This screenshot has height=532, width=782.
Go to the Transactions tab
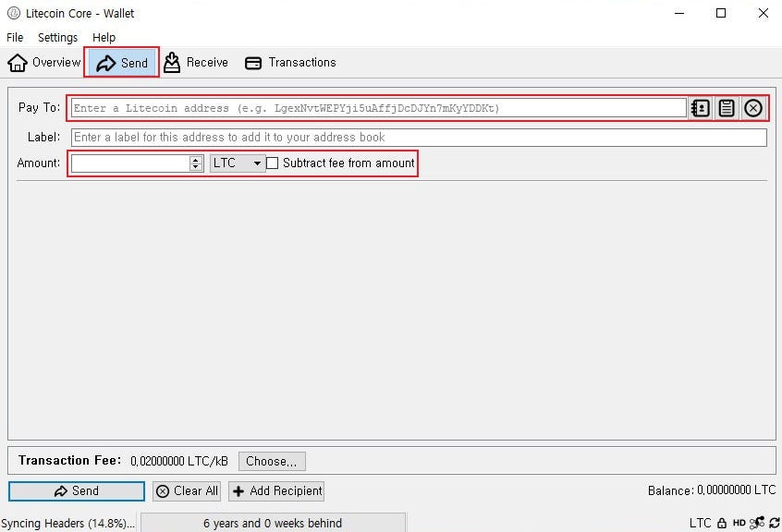click(x=290, y=63)
